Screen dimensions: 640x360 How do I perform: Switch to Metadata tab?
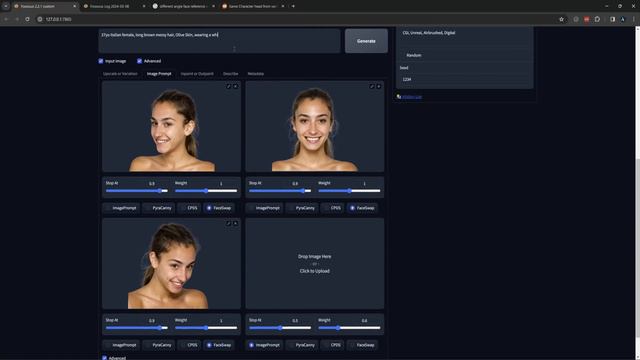click(x=256, y=74)
